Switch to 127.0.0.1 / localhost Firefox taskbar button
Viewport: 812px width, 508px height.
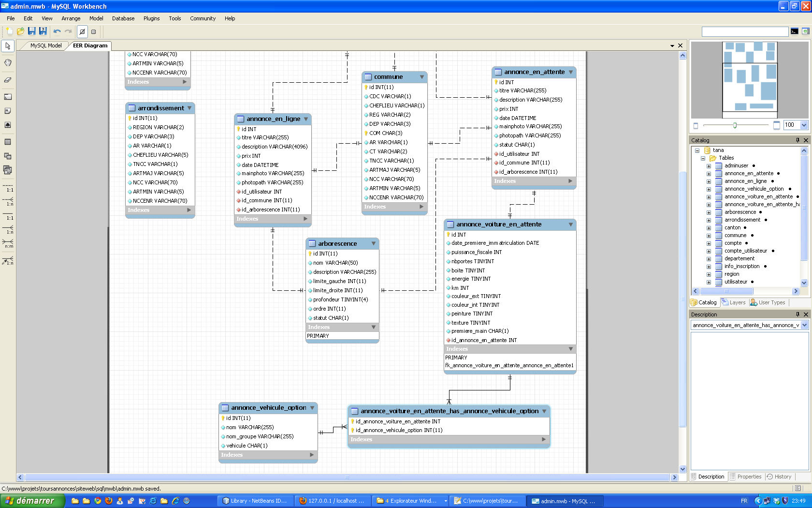[x=332, y=501]
